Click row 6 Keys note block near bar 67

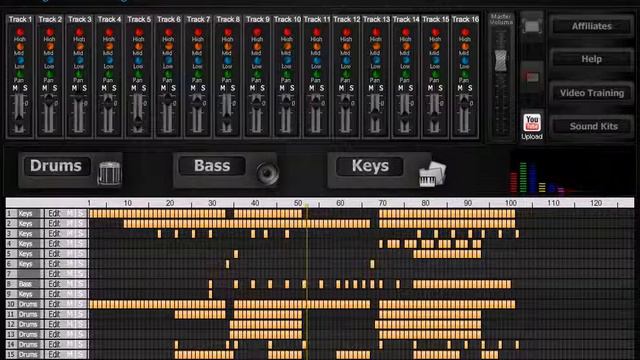(372, 264)
